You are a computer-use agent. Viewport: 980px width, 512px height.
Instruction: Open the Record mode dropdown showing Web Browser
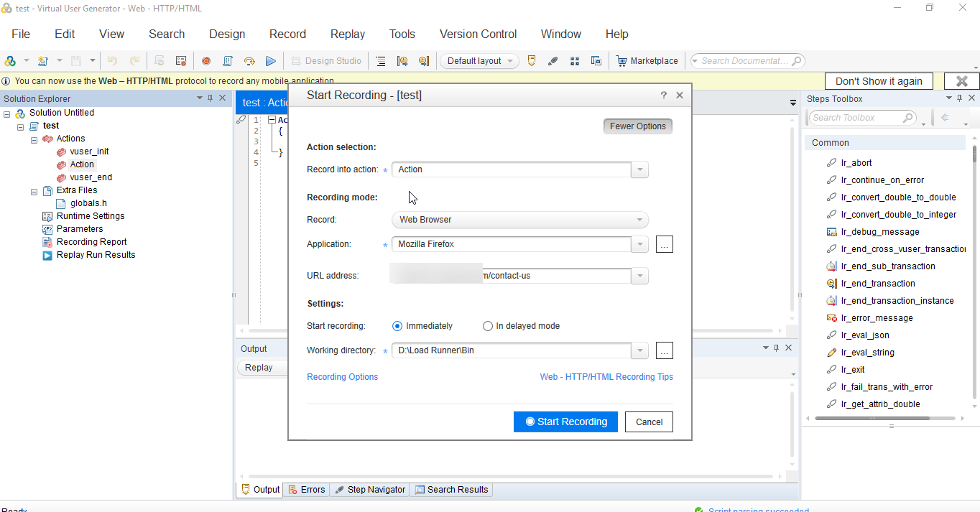(639, 220)
